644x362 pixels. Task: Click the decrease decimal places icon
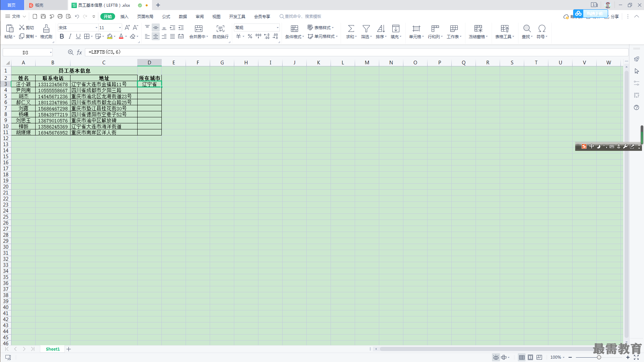click(275, 37)
